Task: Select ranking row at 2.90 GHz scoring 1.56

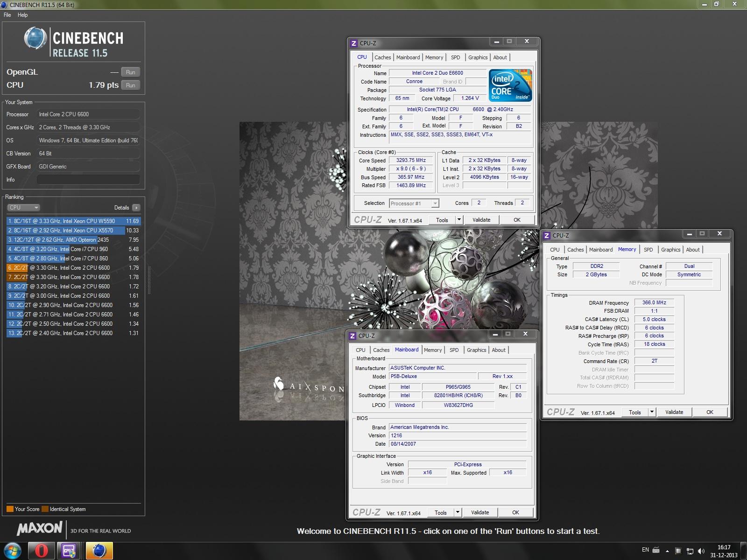Action: tap(73, 305)
